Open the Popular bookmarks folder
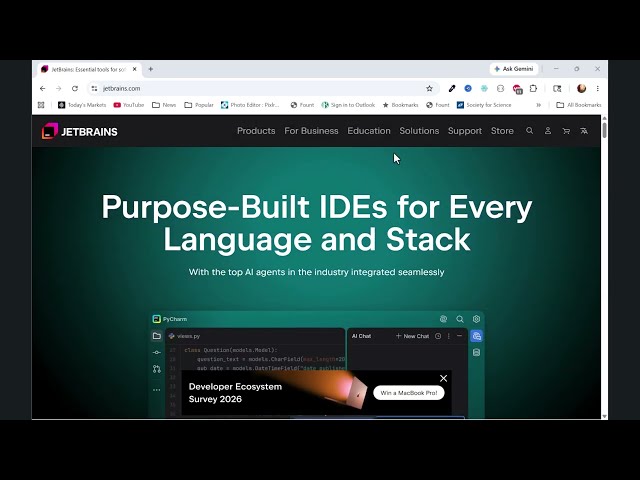 (x=199, y=105)
